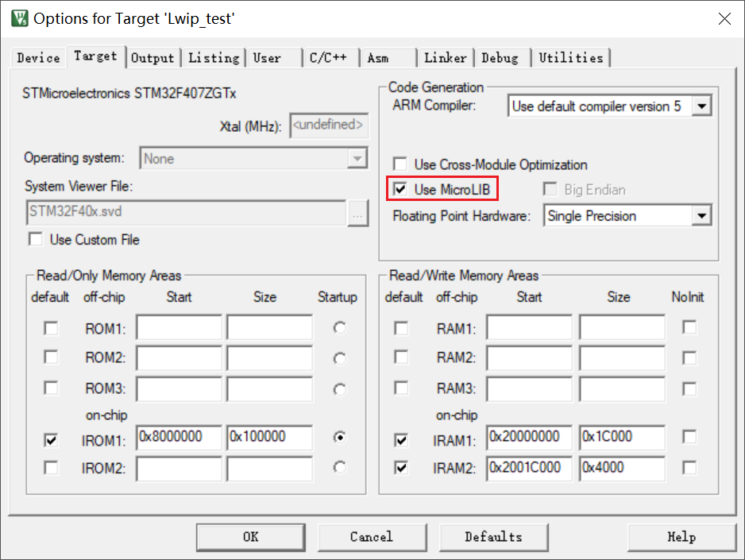Enable the Use Custom File checkbox
Screen dimensions: 745x560
tap(36, 239)
